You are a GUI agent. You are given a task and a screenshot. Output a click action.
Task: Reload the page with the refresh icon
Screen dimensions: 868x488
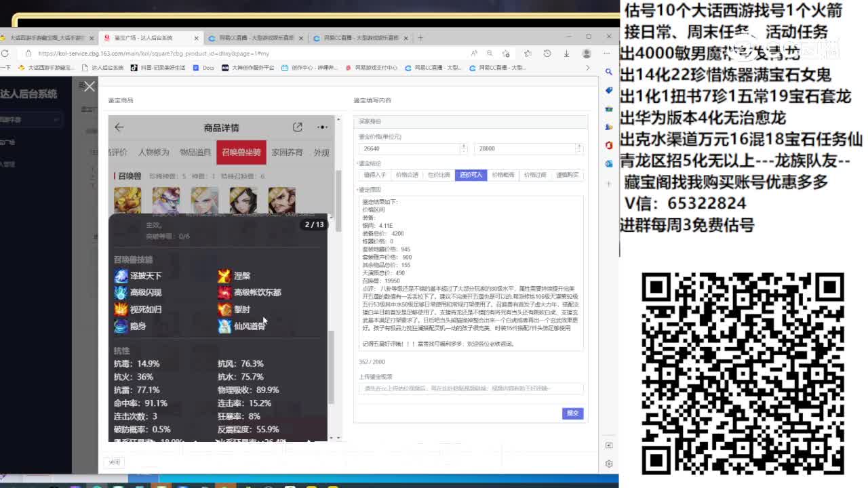[5, 54]
